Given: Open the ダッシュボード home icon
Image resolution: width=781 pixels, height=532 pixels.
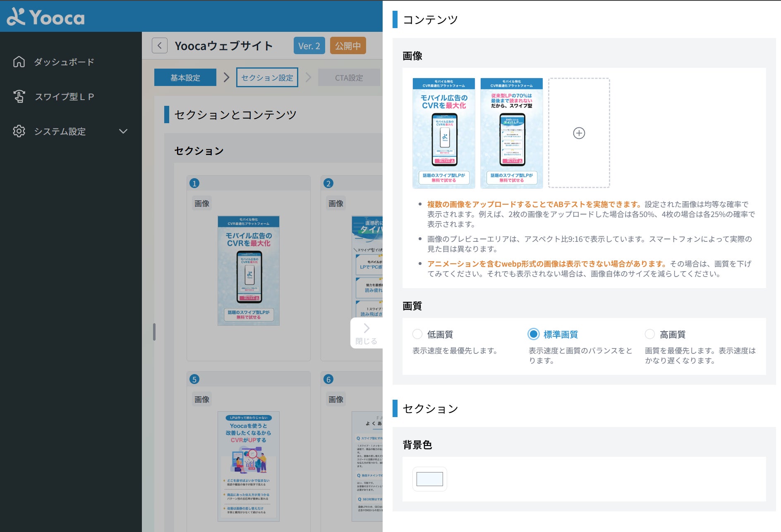Looking at the screenshot, I should (19, 62).
